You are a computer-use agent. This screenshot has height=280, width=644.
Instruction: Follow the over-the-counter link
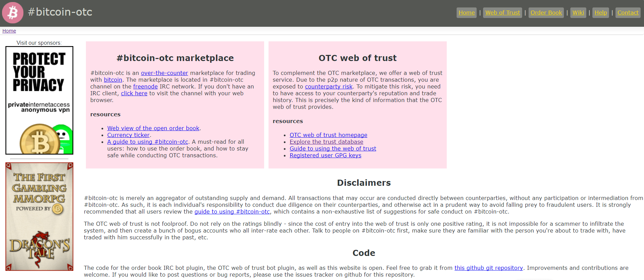(164, 73)
